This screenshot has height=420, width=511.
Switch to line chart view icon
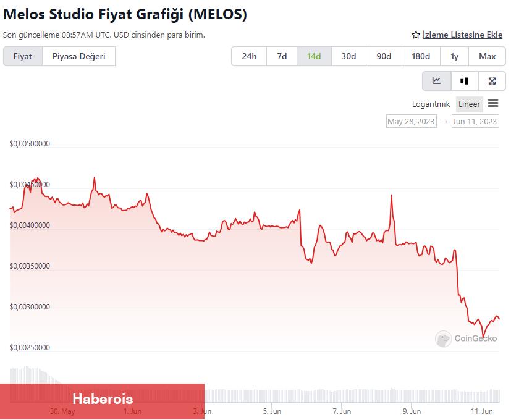[x=436, y=81]
